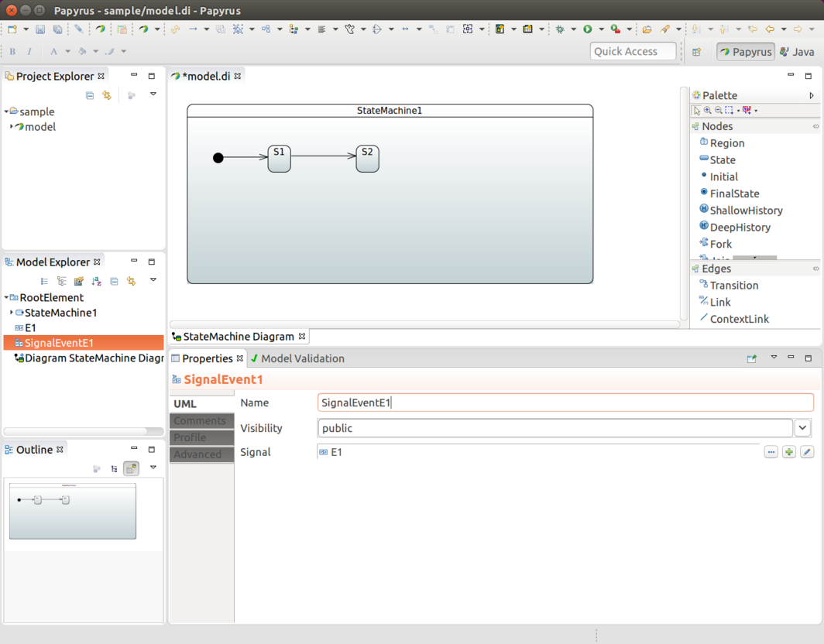The height and width of the screenshot is (644, 824).
Task: Click the Save floppy-disk icon
Action: click(x=40, y=29)
